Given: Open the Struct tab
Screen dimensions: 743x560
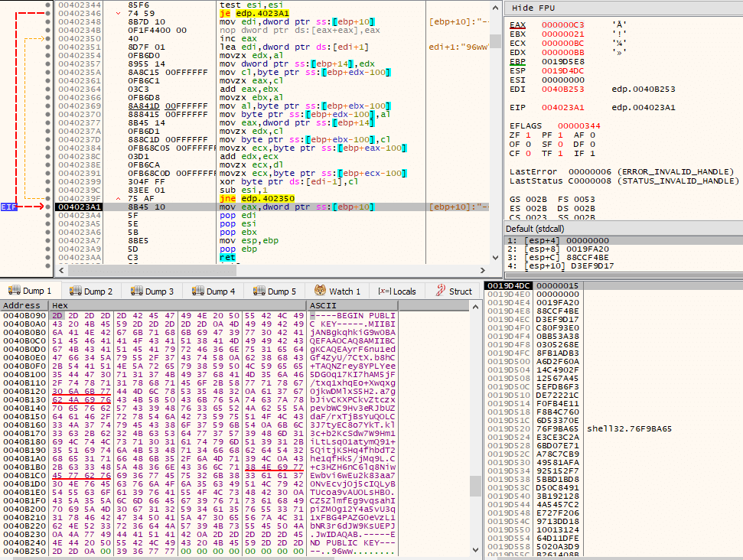Looking at the screenshot, I should tap(454, 291).
